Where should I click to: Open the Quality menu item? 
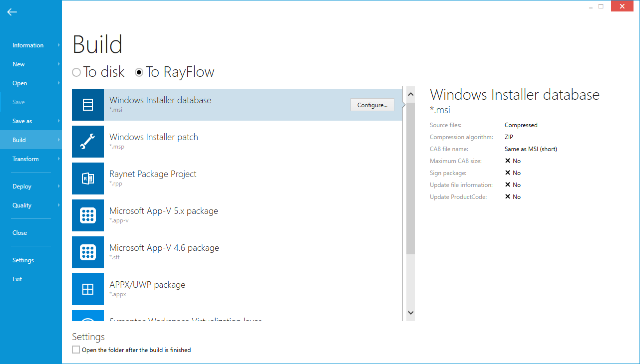[x=22, y=205]
